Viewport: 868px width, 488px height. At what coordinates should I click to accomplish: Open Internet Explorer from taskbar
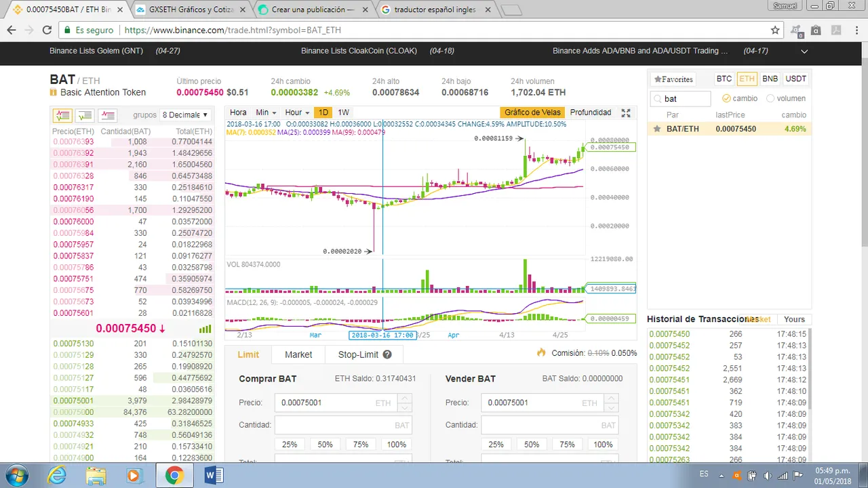[58, 476]
